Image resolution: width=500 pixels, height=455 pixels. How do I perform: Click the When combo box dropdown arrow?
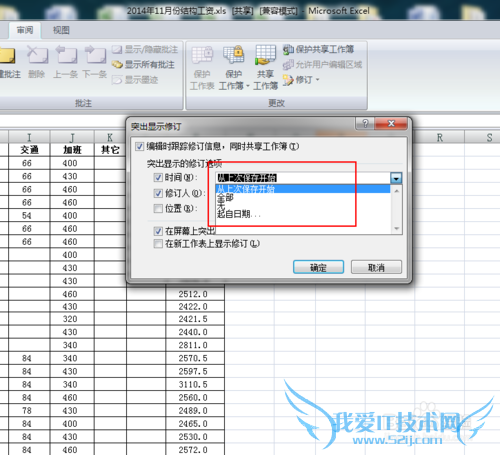pos(396,178)
